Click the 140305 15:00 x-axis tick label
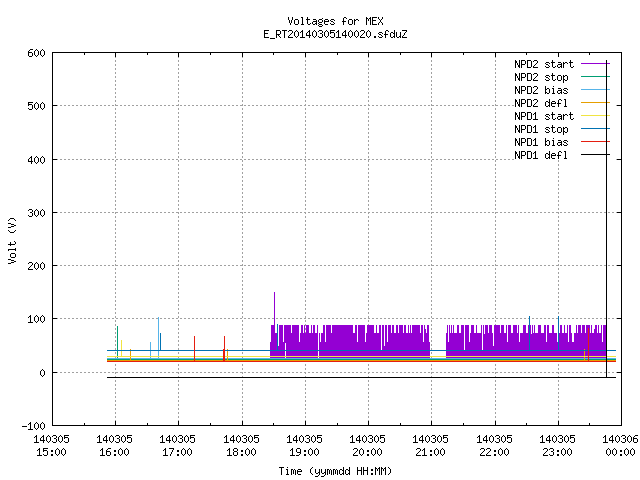 pos(51,446)
